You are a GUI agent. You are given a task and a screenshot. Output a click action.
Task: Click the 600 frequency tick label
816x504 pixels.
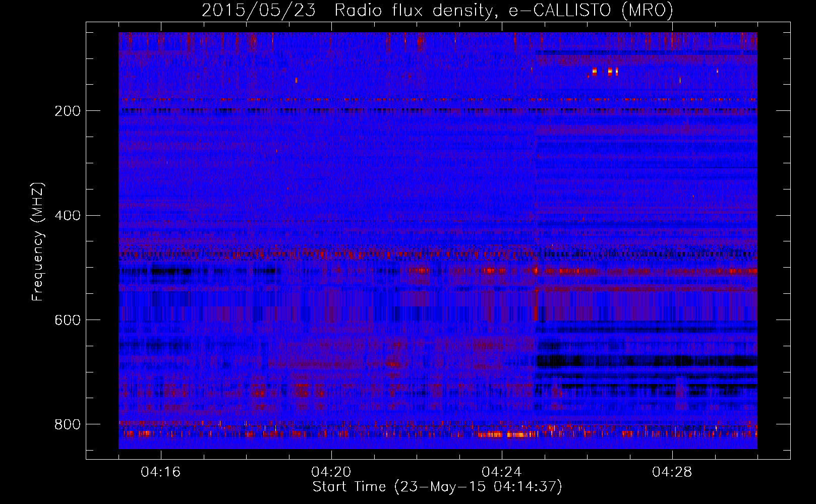68,321
